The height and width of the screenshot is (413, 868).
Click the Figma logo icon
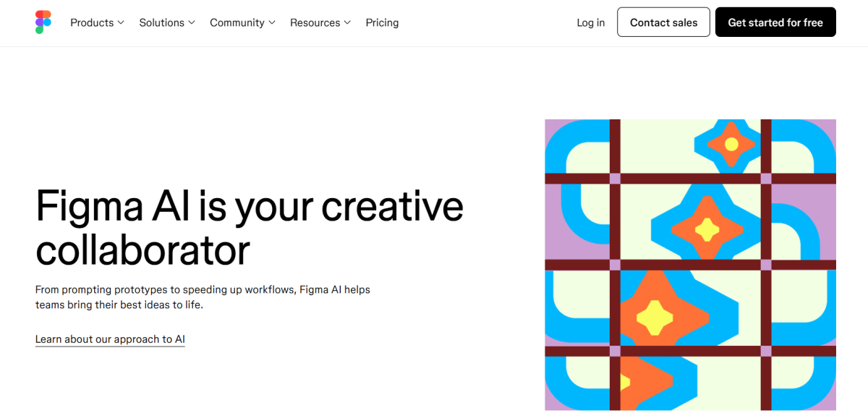(43, 22)
